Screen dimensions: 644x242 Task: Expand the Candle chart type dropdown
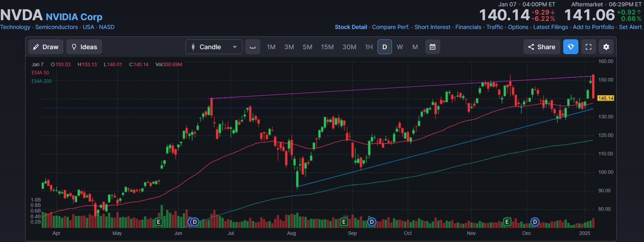(x=214, y=47)
